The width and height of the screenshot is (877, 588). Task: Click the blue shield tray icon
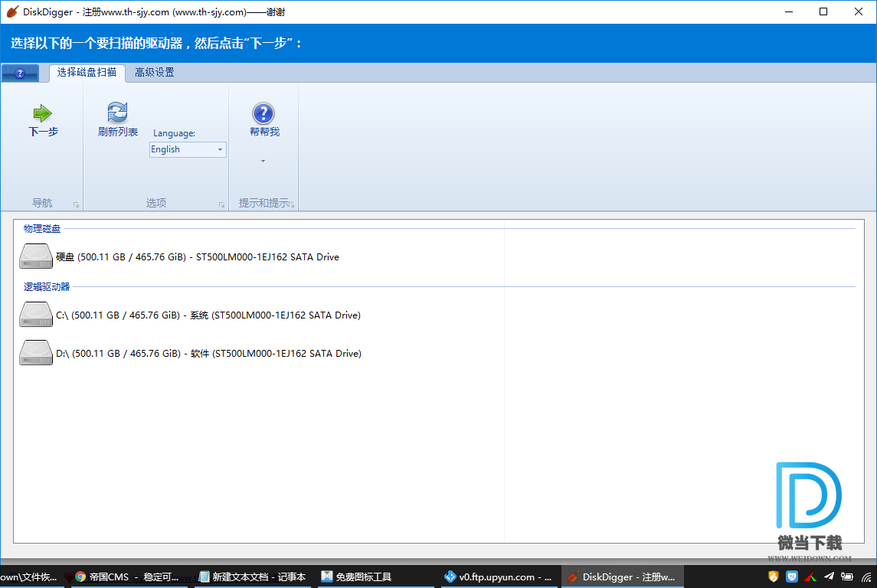(792, 577)
